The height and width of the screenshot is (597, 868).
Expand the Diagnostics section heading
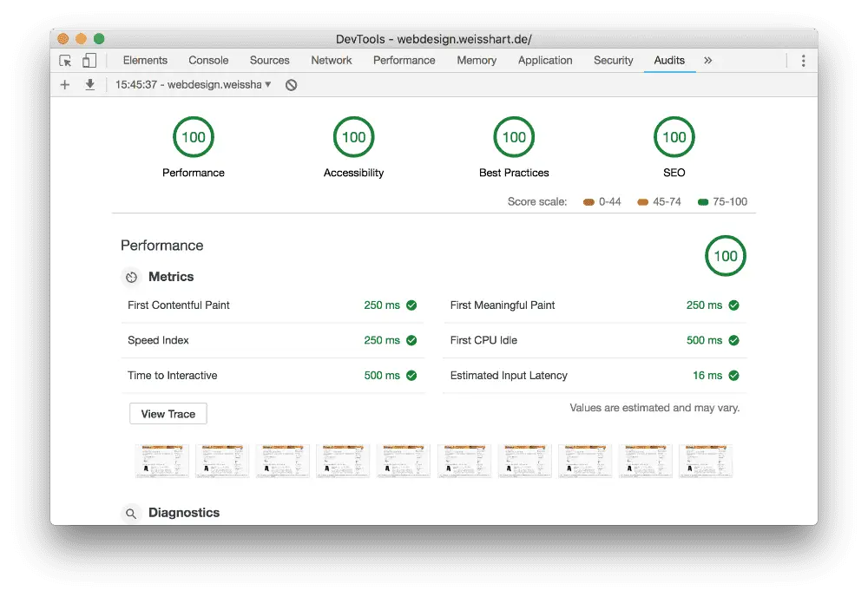click(x=184, y=513)
